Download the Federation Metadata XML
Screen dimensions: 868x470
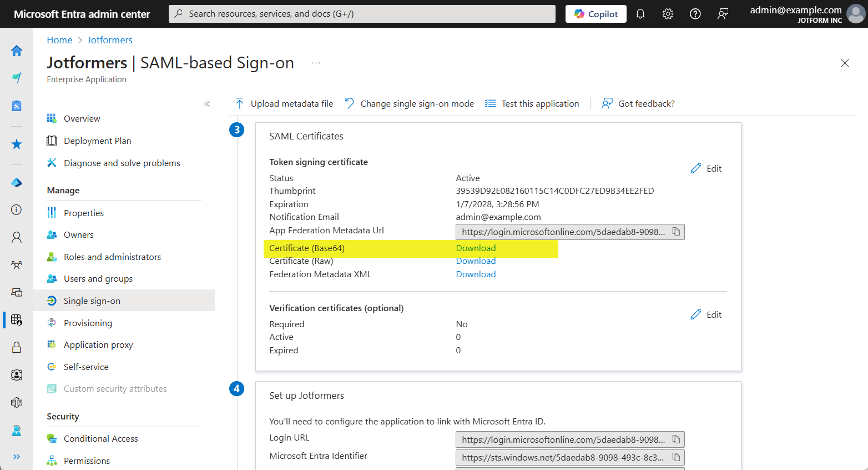click(476, 274)
